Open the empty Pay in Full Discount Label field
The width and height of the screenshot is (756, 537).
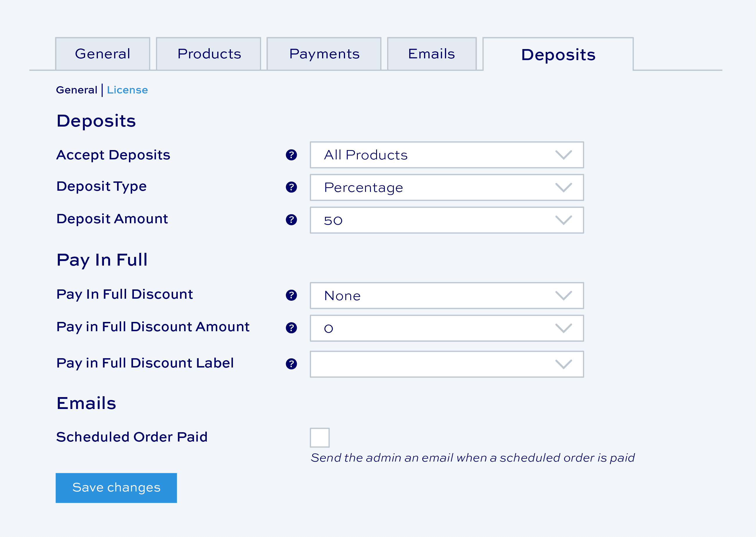pyautogui.click(x=447, y=364)
